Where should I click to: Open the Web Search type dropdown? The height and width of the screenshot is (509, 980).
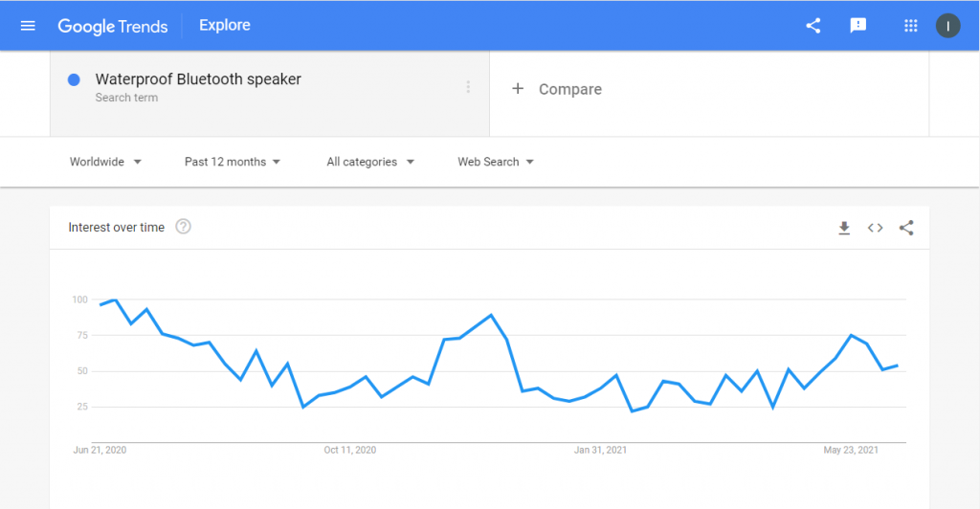pos(496,162)
